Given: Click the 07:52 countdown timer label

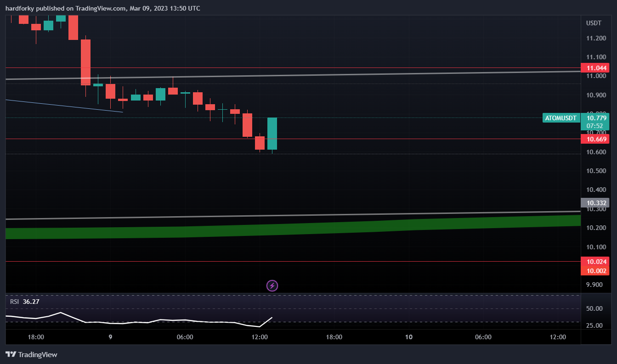Looking at the screenshot, I should tap(595, 126).
